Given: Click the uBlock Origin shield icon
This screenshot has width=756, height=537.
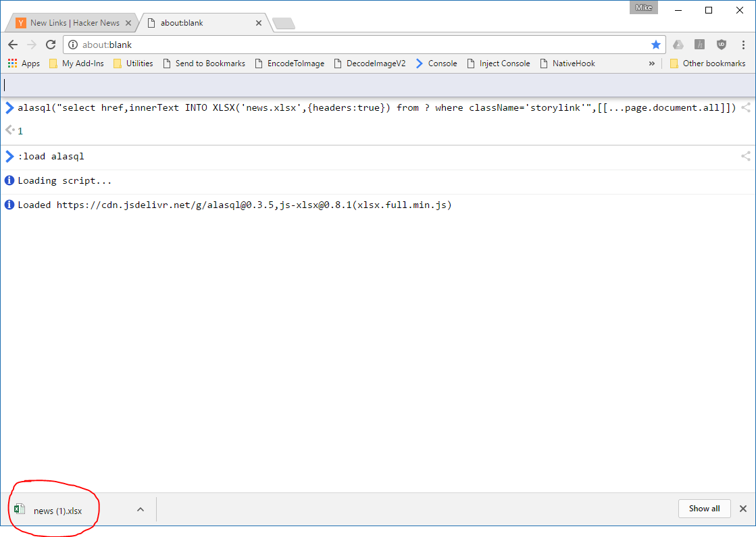Looking at the screenshot, I should pos(722,44).
